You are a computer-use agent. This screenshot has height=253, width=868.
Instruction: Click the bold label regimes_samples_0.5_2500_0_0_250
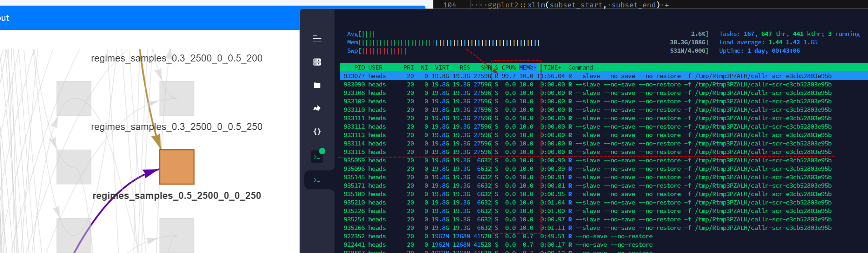point(177,196)
